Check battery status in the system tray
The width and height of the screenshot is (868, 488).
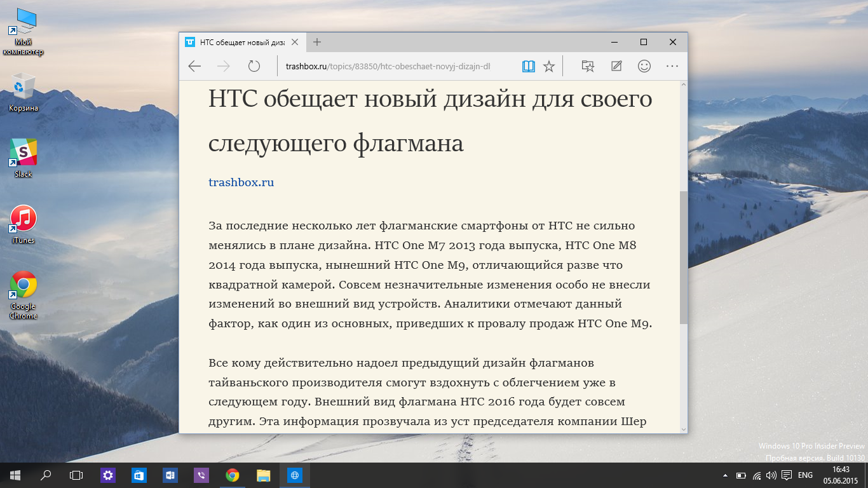pos(741,475)
